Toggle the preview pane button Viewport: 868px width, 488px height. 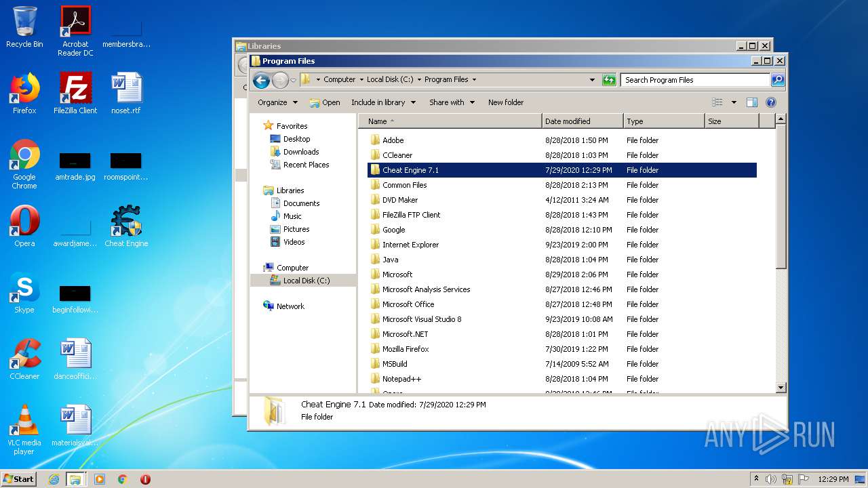coord(751,102)
